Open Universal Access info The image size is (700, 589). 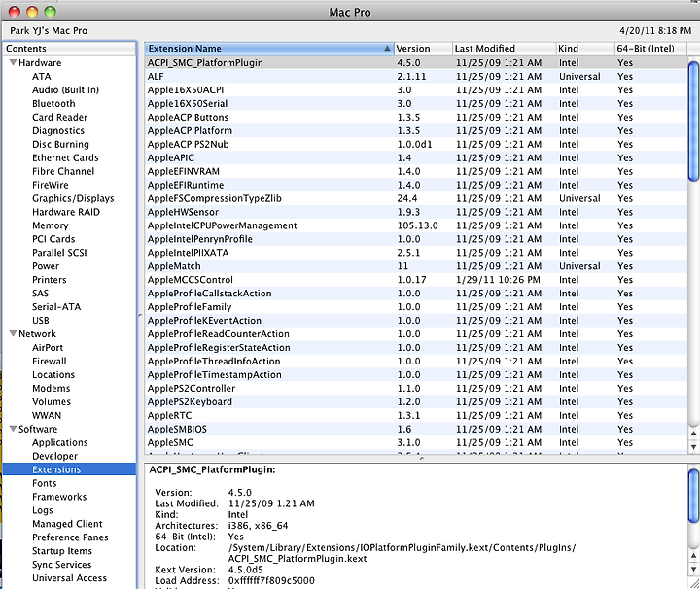69,578
